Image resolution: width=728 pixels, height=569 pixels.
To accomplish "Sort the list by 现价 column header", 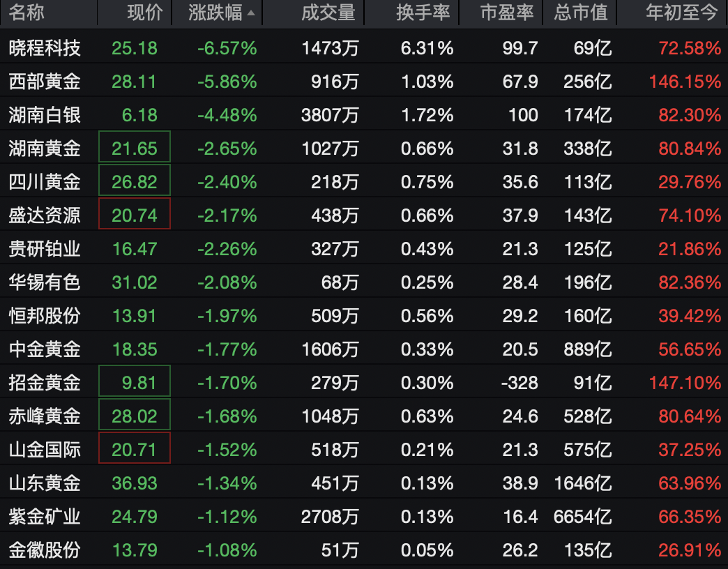I will click(x=144, y=13).
